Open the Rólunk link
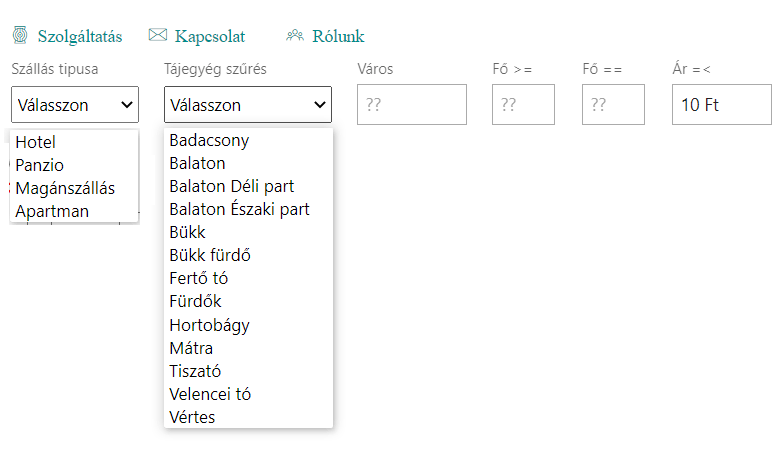Viewport: 780px width, 463px height. tap(338, 37)
